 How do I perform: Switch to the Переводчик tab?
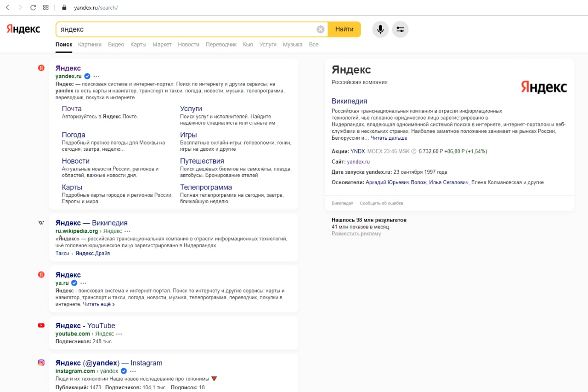[x=221, y=45]
